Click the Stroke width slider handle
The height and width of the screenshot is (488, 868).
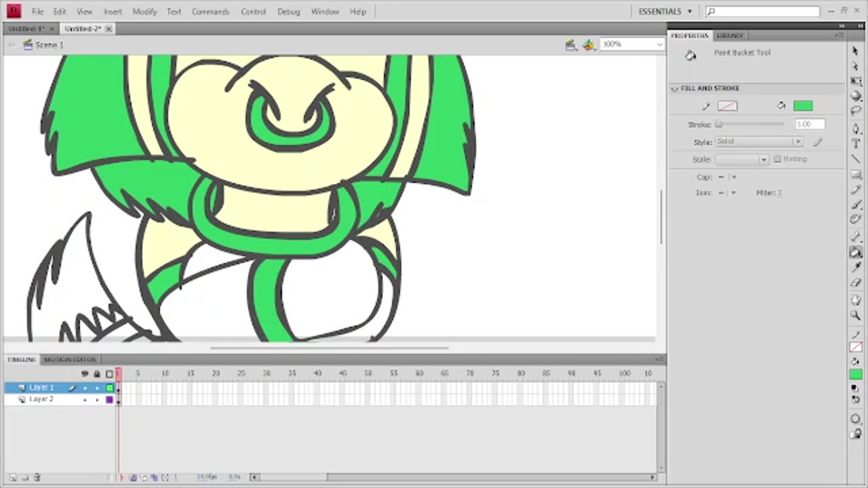point(719,124)
